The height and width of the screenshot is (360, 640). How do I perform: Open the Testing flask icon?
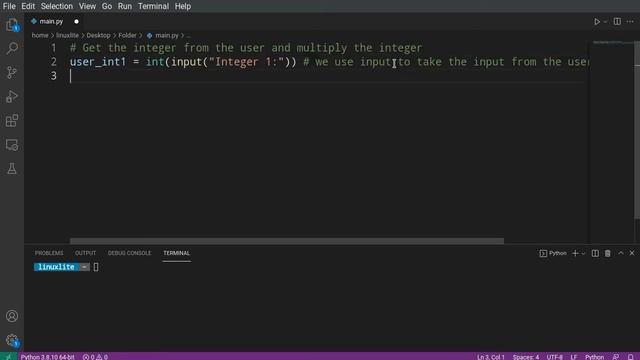[12, 169]
